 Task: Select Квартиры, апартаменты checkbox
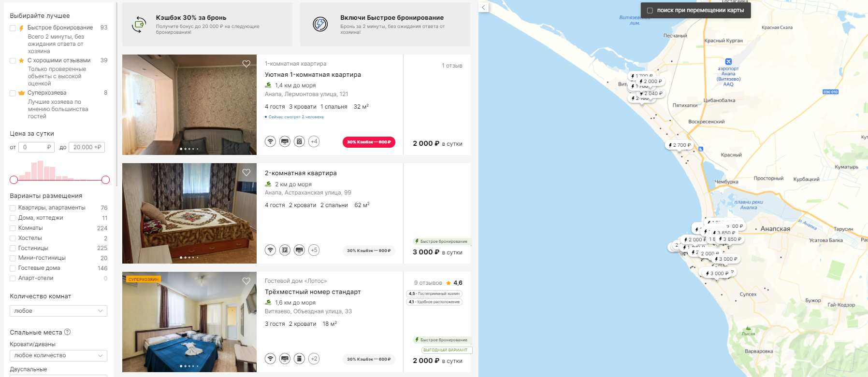13,208
